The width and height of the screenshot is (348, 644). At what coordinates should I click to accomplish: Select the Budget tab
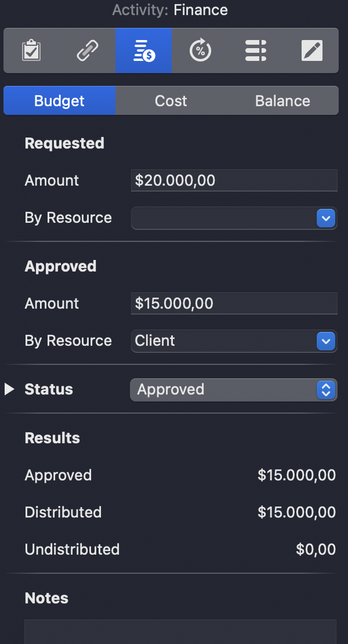(59, 100)
